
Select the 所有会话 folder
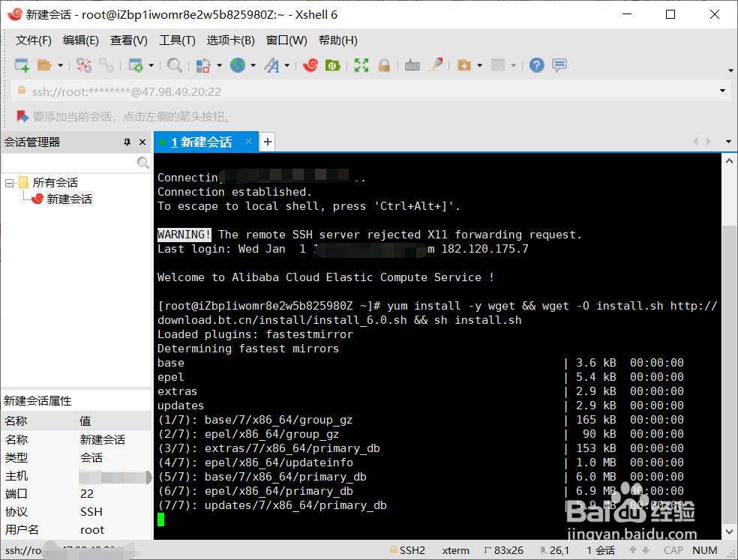55,183
